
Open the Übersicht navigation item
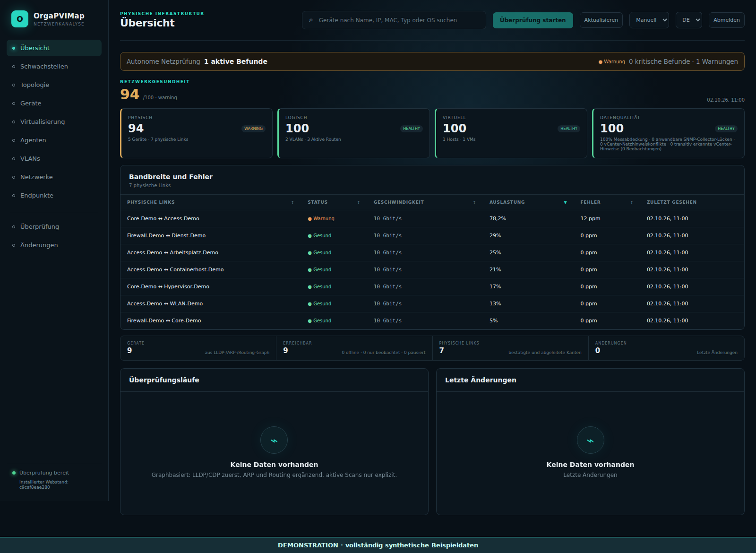point(54,48)
